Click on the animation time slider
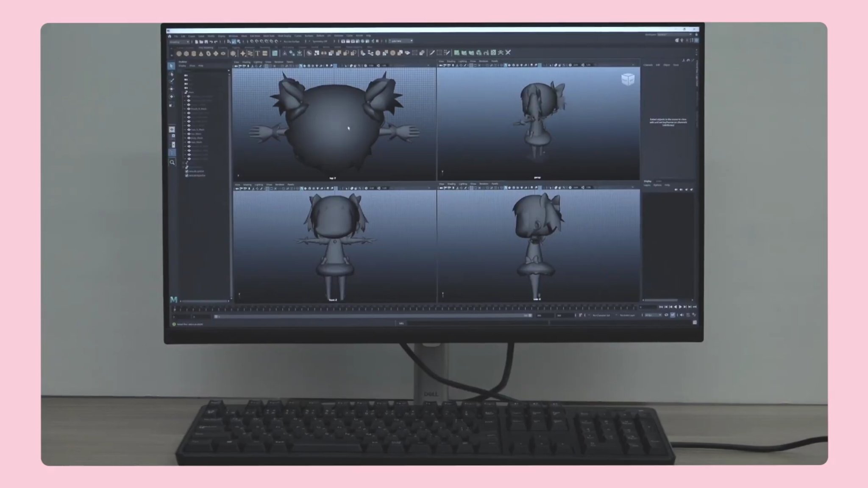The width and height of the screenshot is (868, 488). [x=403, y=308]
